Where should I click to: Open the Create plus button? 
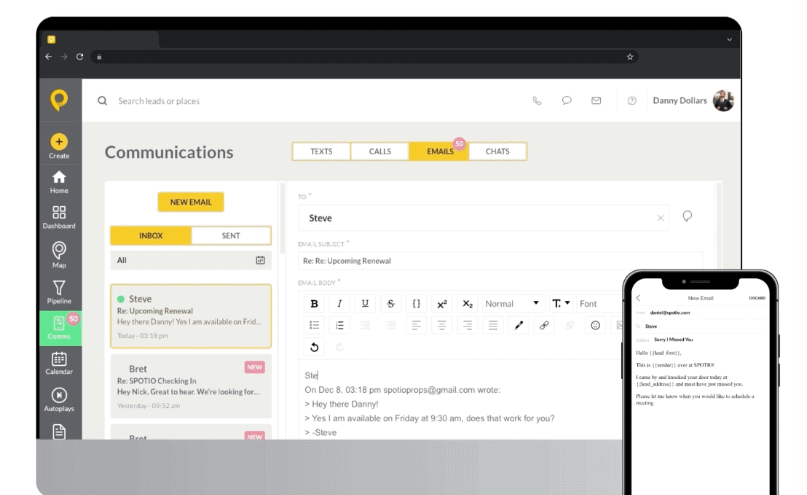[59, 142]
